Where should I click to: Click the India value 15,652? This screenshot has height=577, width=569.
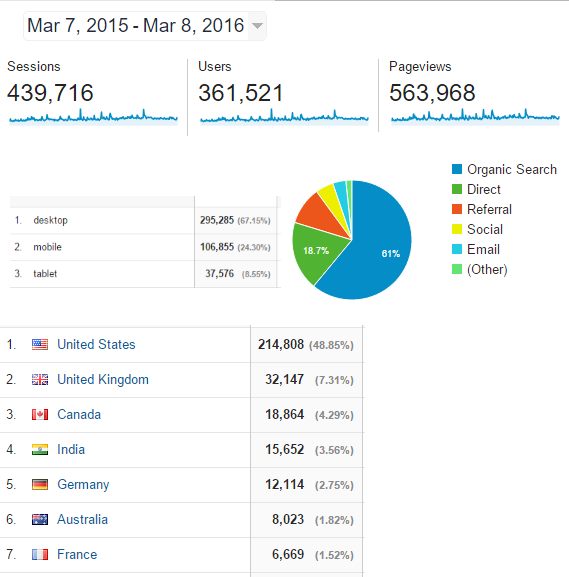tap(284, 449)
